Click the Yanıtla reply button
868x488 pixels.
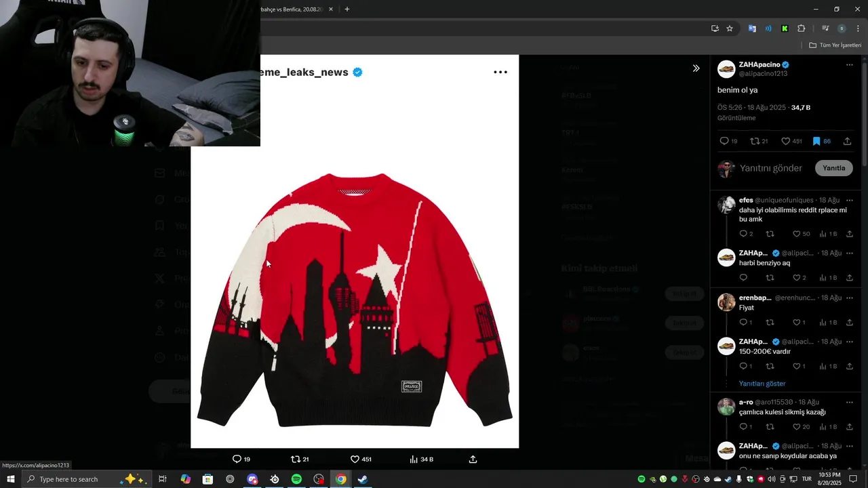coord(833,168)
